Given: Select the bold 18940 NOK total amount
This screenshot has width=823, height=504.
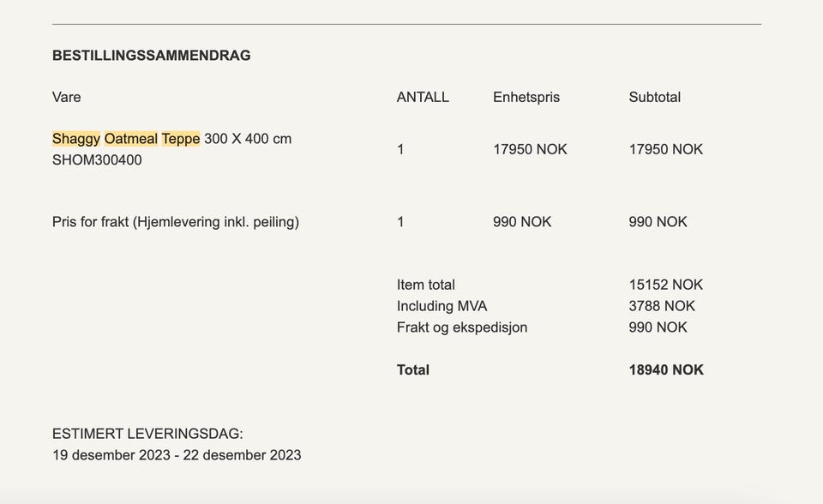Looking at the screenshot, I should pos(666,370).
